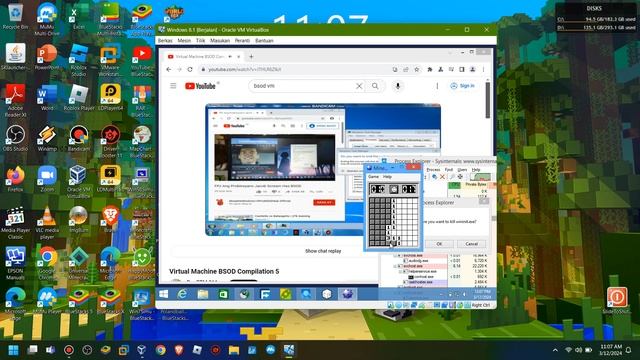
Task: Open the Bantuan menu in VirtualBox
Action: coord(264,40)
